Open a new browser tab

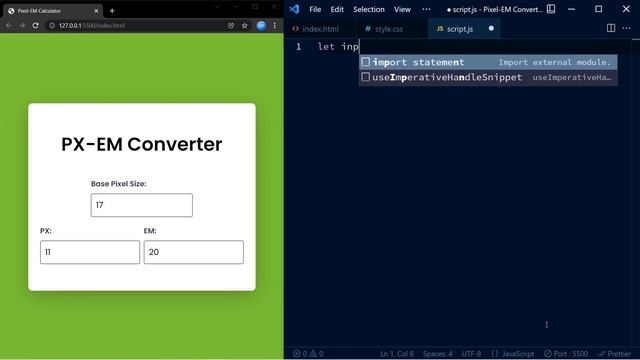tap(112, 11)
